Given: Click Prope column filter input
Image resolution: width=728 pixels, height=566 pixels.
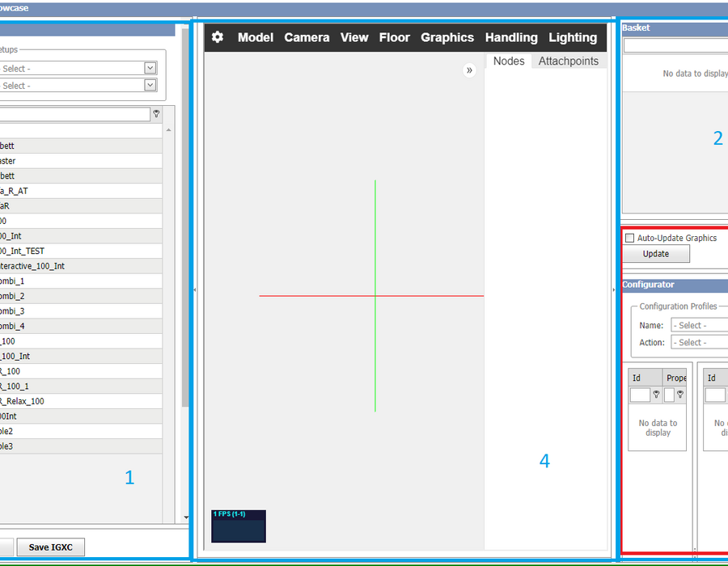Looking at the screenshot, I should coord(669,395).
